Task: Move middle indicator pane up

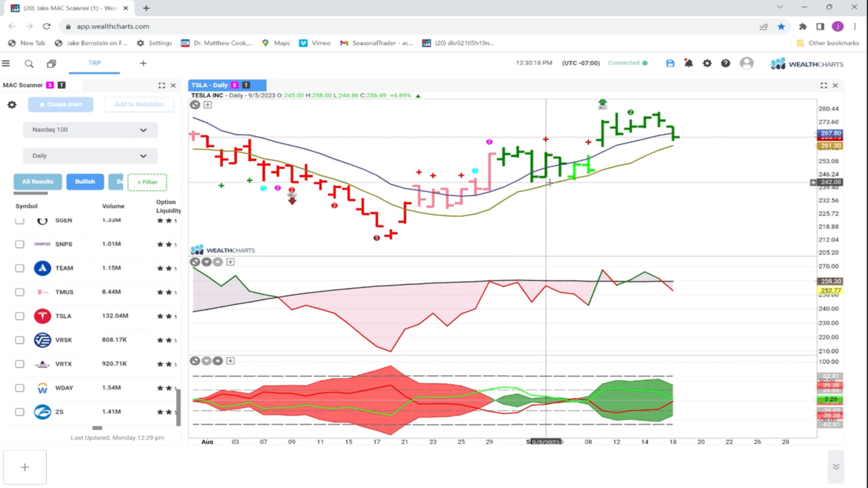Action: [x=218, y=262]
